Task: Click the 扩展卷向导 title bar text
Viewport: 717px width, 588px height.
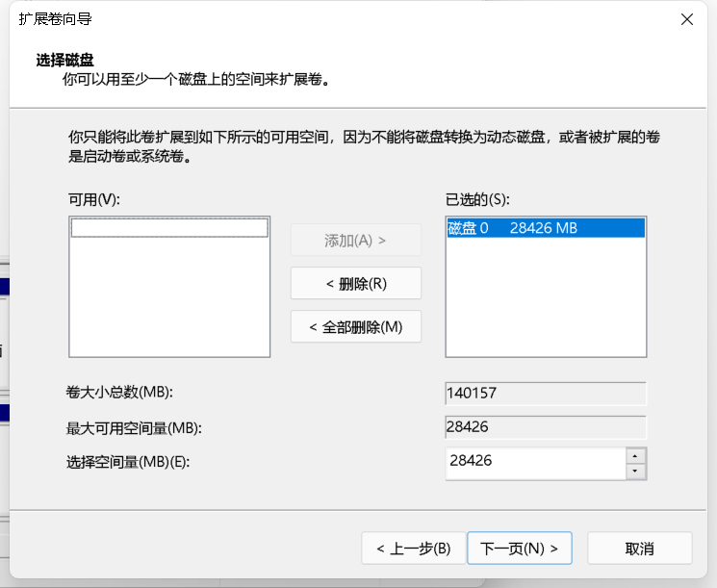Action: 56,19
